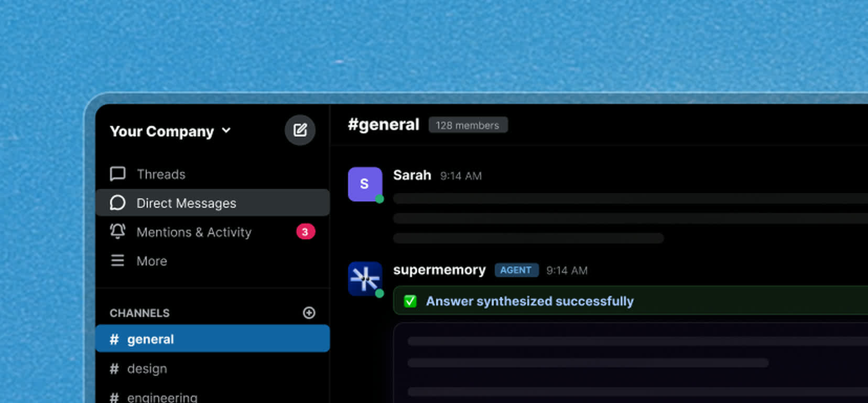This screenshot has height=403, width=868.
Task: Click the supermemory sender name
Action: click(x=439, y=270)
